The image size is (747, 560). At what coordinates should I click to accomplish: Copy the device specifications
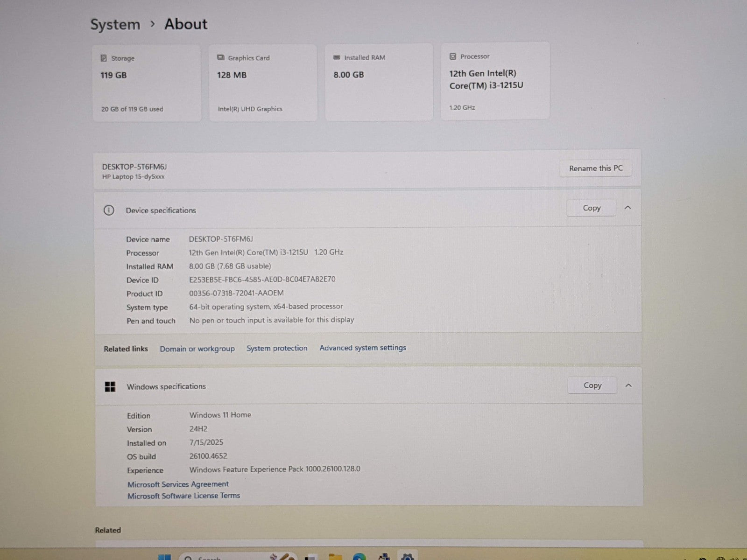[x=592, y=208]
